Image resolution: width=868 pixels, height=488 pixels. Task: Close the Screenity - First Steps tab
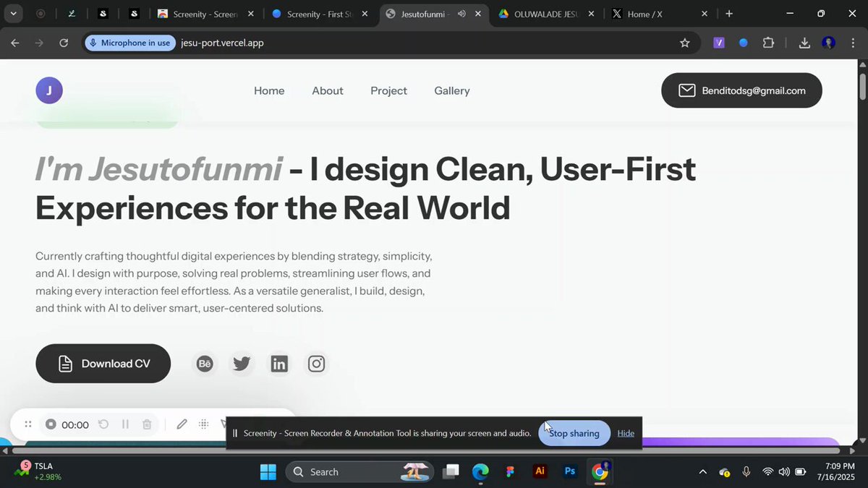click(x=365, y=14)
